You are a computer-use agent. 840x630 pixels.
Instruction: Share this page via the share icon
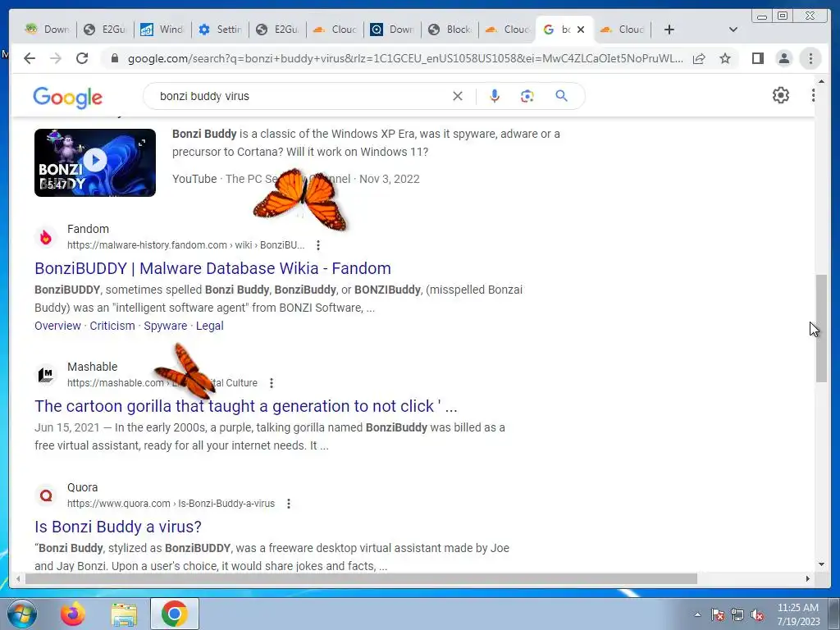pos(699,58)
